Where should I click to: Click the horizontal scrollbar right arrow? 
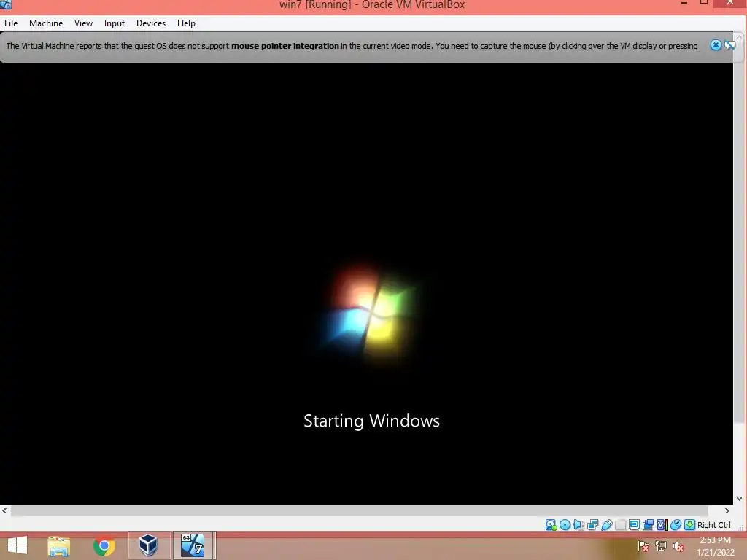point(727,510)
